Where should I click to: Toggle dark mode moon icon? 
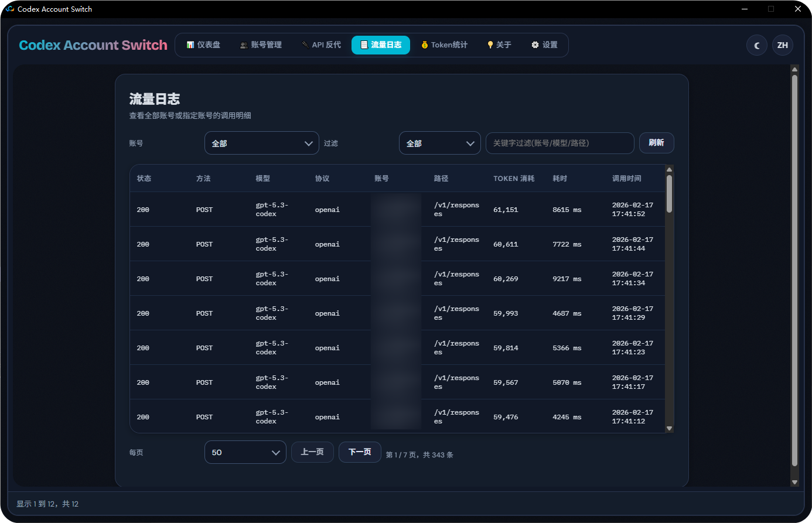point(757,45)
